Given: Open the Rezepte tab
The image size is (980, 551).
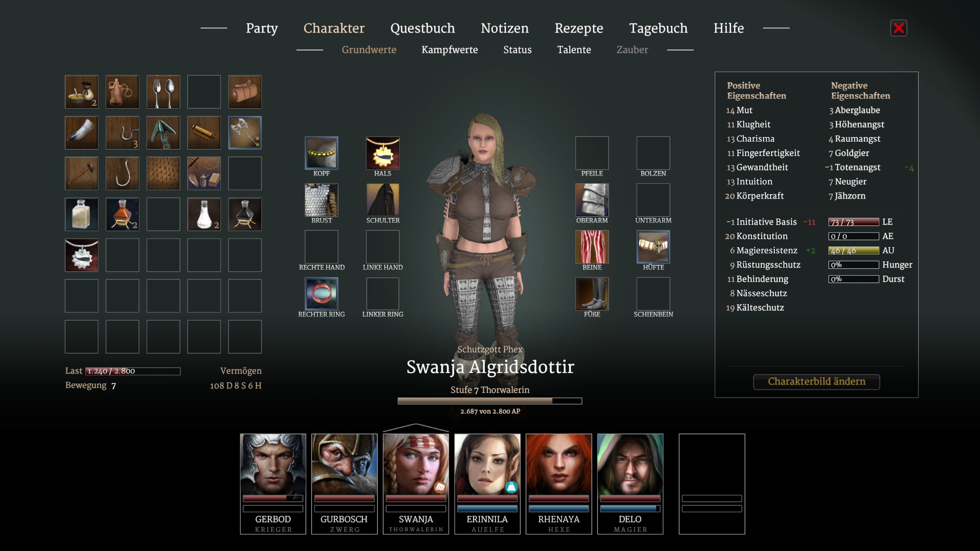Looking at the screenshot, I should pyautogui.click(x=579, y=28).
